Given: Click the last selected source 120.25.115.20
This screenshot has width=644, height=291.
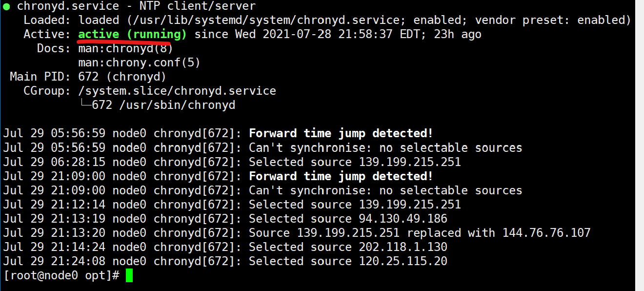Looking at the screenshot, I should 403,261.
